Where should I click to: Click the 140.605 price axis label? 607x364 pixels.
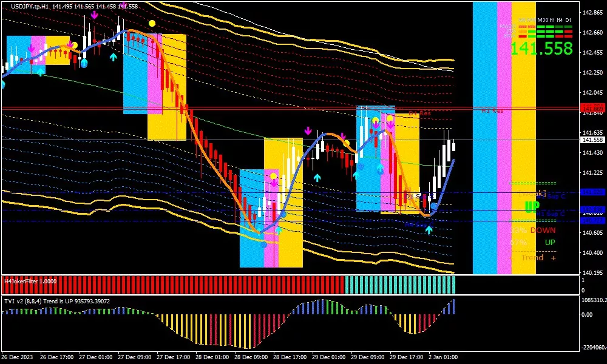pos(592,233)
